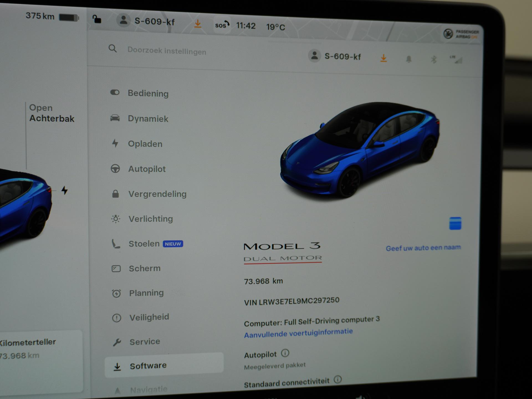Viewport: 532px width, 399px height.
Task: Click the Meegeleverd pakket text
Action: (275, 366)
